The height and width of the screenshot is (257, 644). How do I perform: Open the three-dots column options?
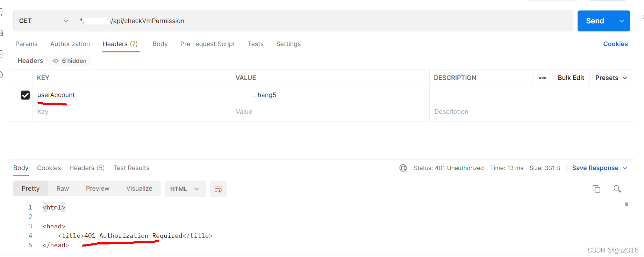[542, 78]
